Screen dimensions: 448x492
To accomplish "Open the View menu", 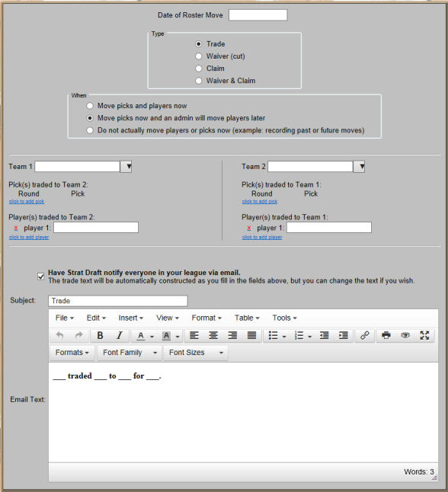I will (x=168, y=318).
